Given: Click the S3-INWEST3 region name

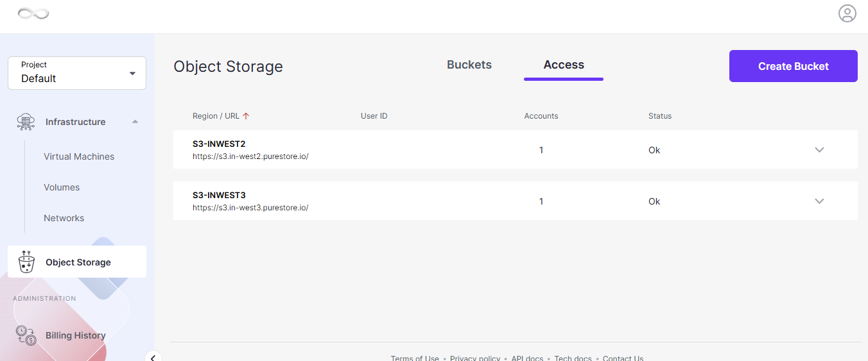Looking at the screenshot, I should pos(219,195).
